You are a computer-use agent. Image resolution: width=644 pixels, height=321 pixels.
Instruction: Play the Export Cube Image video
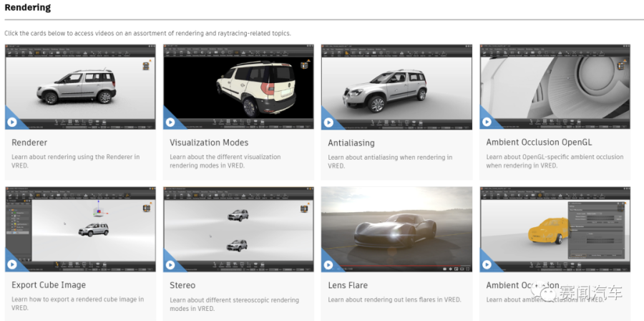point(12,264)
